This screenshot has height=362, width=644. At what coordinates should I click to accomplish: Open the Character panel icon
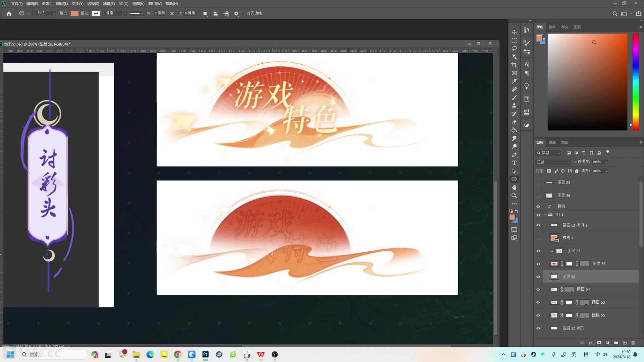[x=527, y=65]
